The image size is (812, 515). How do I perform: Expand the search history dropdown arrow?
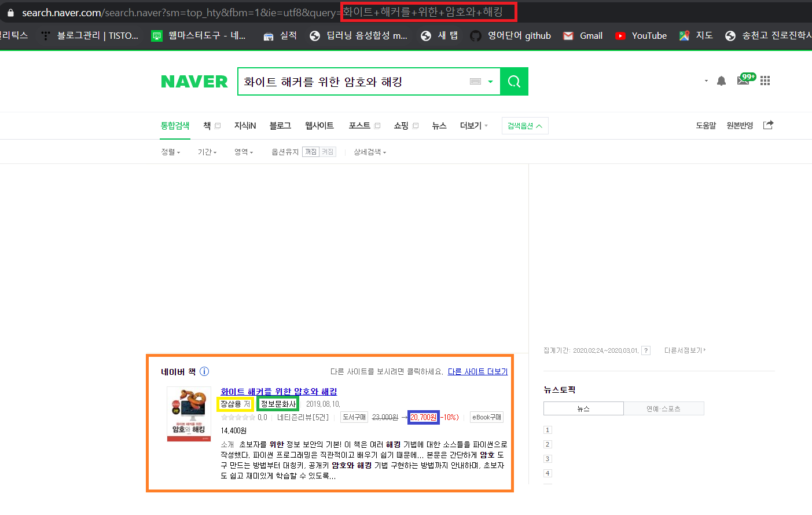coord(490,82)
